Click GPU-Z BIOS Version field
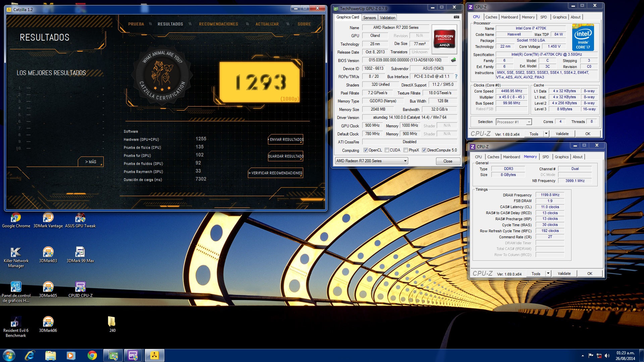The height and width of the screenshot is (362, 644). (x=405, y=60)
